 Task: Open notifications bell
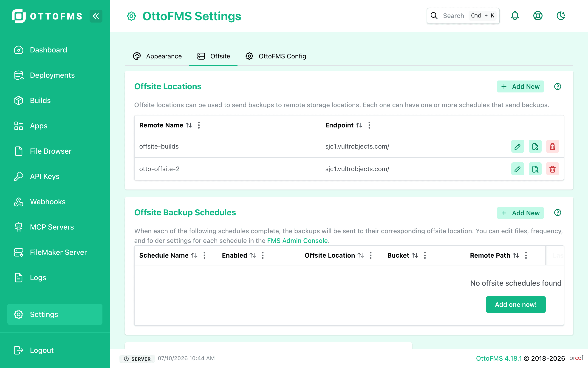[x=515, y=16]
